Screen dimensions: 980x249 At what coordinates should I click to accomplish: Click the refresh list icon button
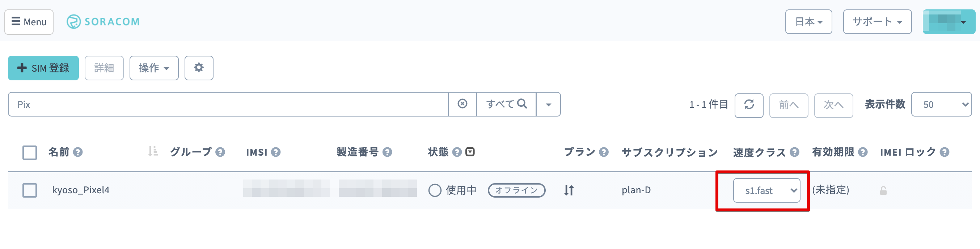point(748,105)
